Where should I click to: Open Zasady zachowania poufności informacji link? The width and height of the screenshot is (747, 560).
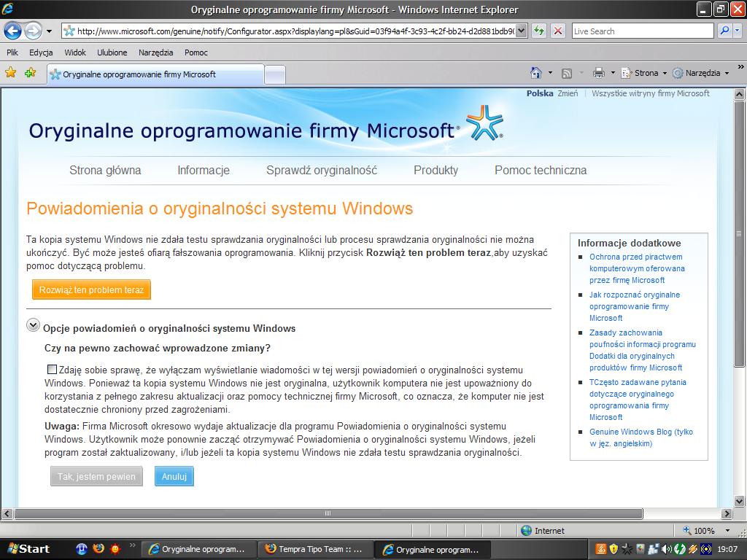642,350
